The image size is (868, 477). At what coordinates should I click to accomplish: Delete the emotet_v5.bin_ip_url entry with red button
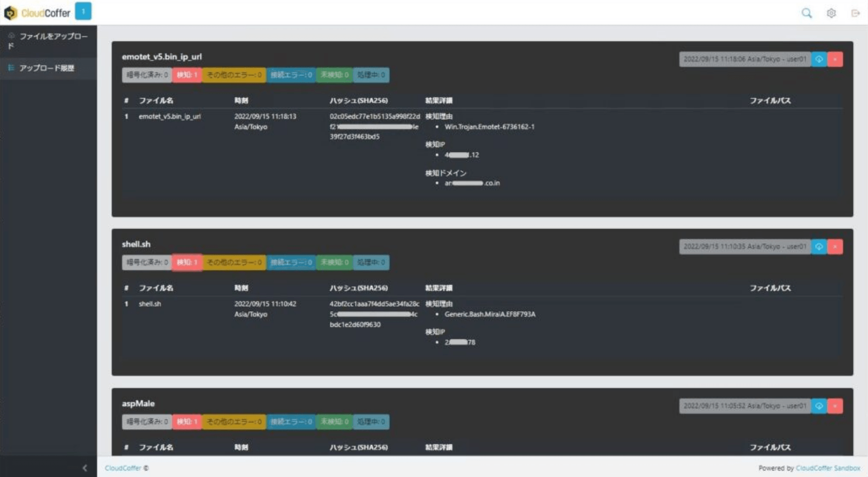point(835,59)
